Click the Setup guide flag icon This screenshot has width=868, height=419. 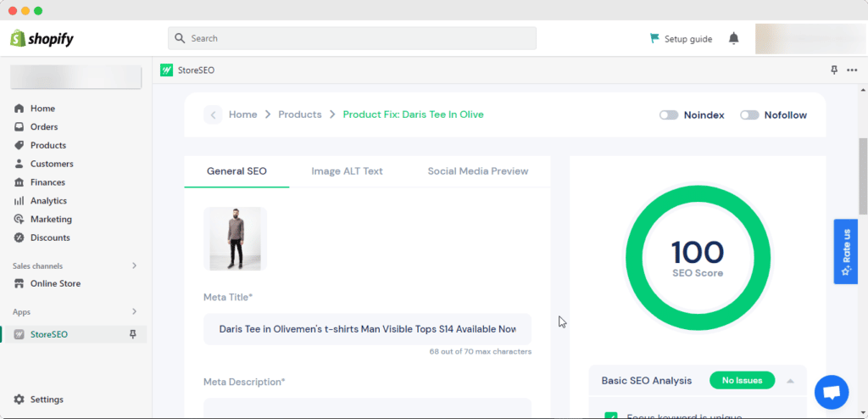click(654, 38)
